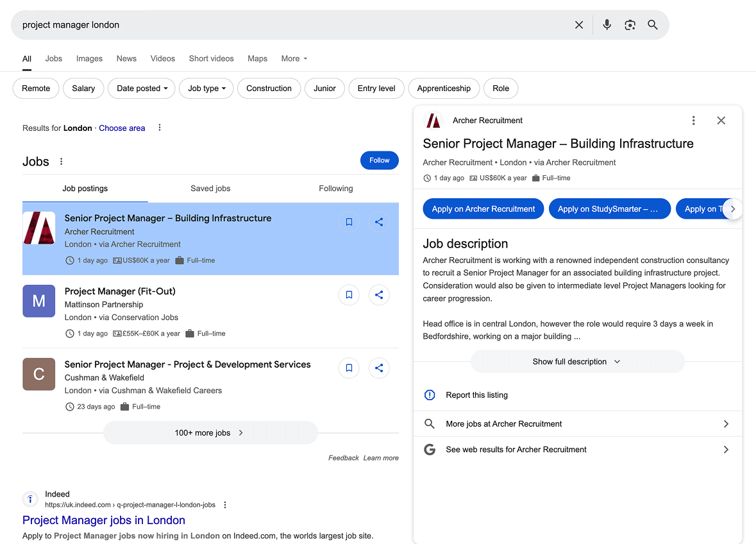Activate voice search with the microphone icon
Screen dimensions: 756x544
coord(607,24)
